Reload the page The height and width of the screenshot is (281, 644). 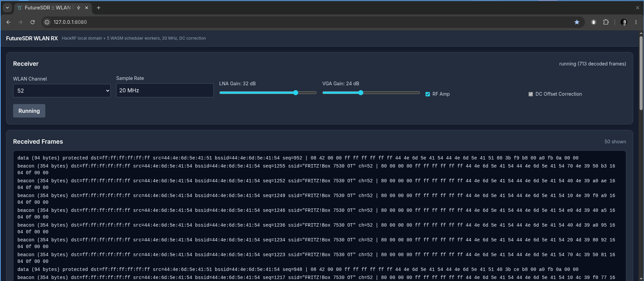(x=33, y=22)
